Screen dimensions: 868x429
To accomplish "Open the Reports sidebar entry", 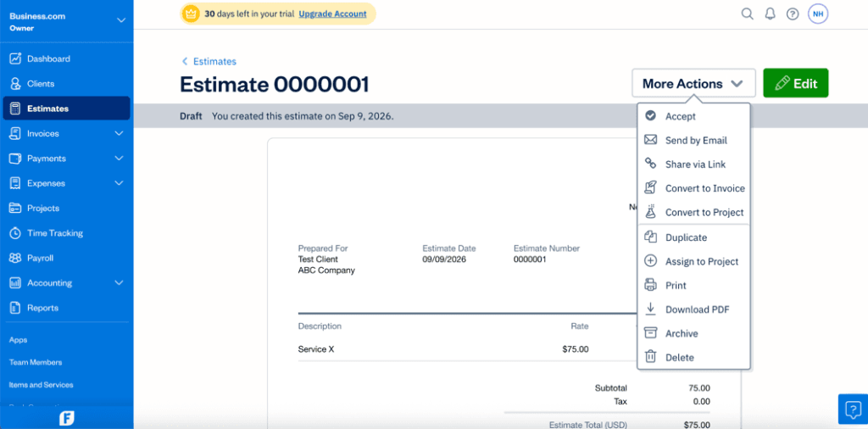I will coord(66,308).
